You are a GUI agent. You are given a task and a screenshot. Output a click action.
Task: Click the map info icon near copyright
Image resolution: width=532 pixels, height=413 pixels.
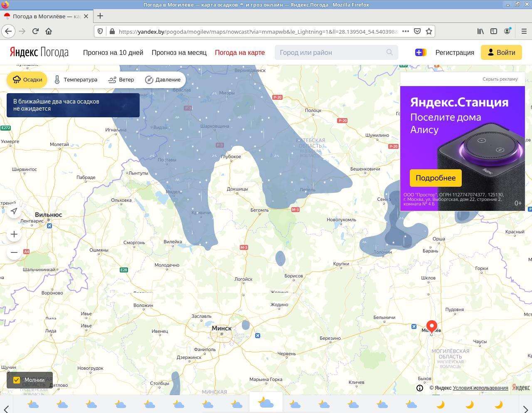tap(420, 388)
